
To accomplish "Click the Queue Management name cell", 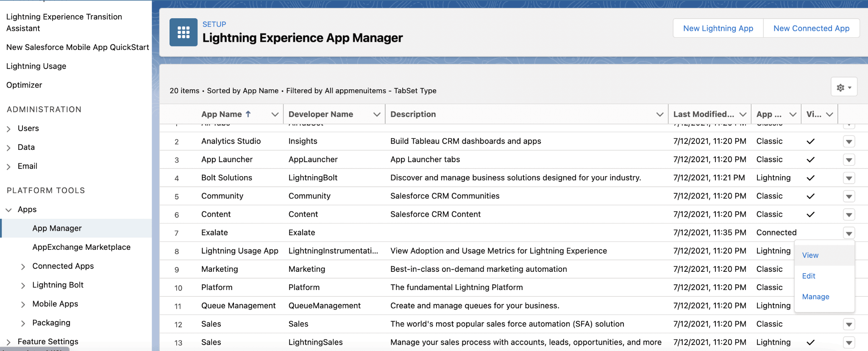I will pyautogui.click(x=238, y=305).
